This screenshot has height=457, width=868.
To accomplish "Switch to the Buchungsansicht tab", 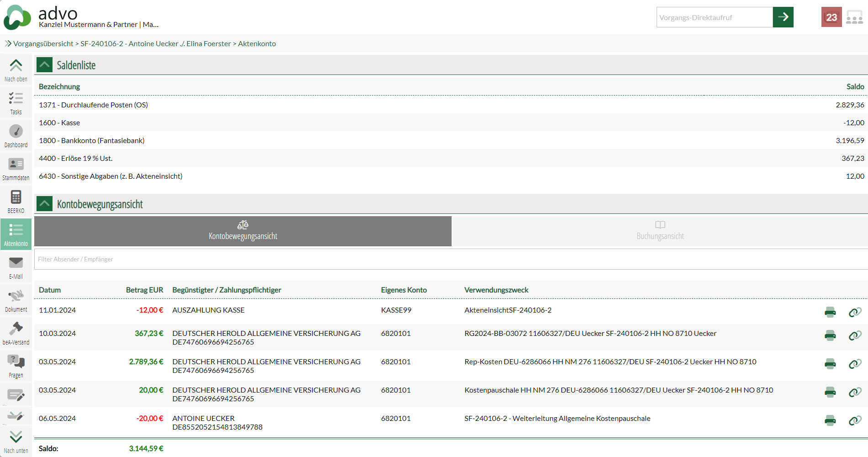I will click(660, 231).
